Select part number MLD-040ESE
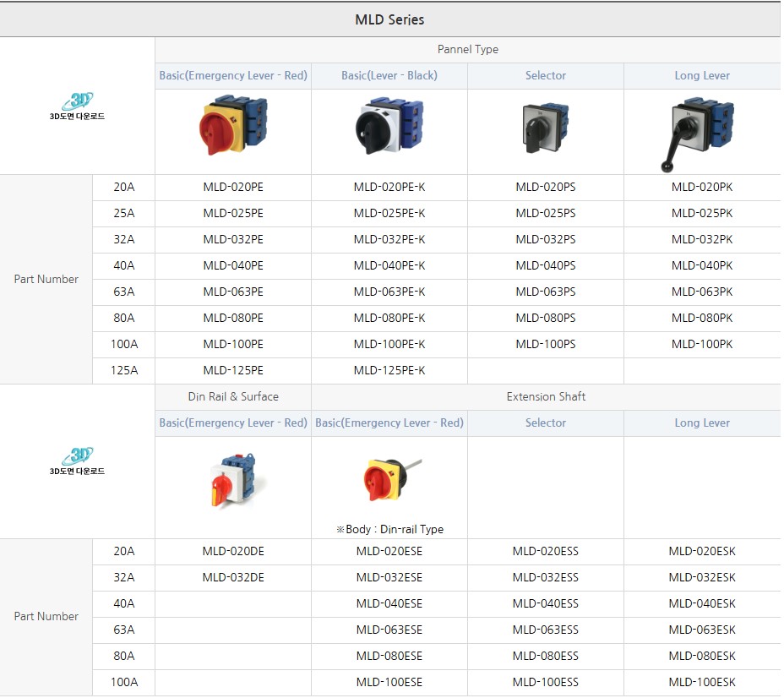The image size is (784, 698). 389,604
